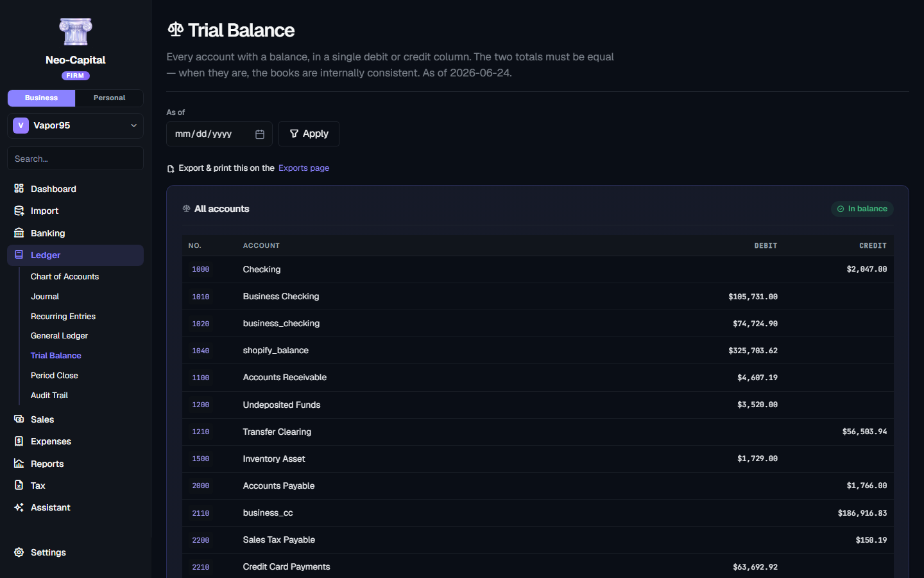Image resolution: width=924 pixels, height=578 pixels.
Task: Open Period Close submenu item
Action: [x=55, y=376]
